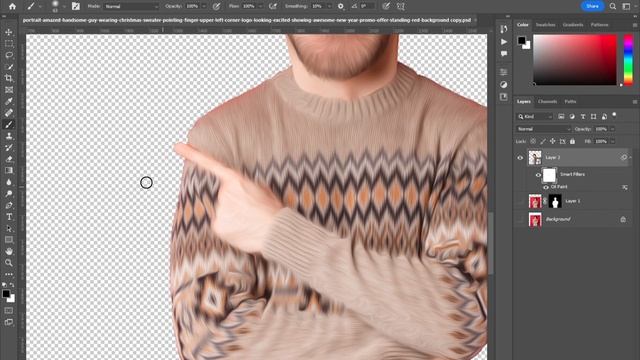Switch to the Patterns tab
The width and height of the screenshot is (640, 360).
pyautogui.click(x=599, y=25)
